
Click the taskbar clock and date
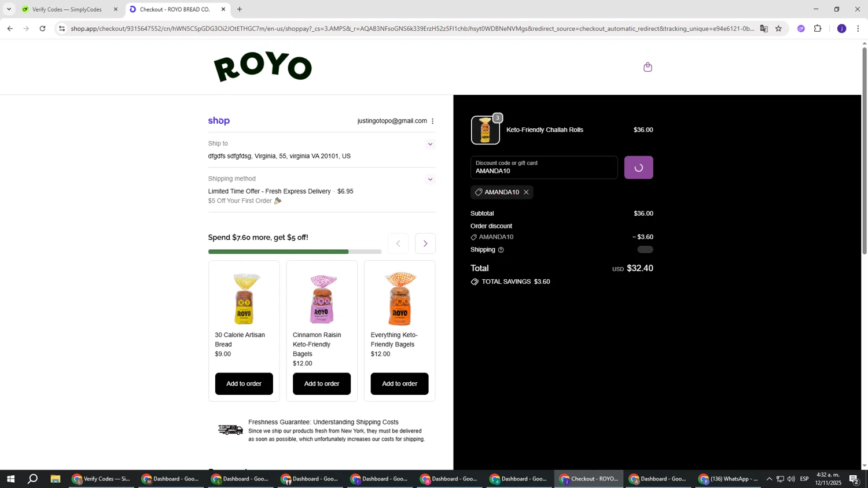point(827,479)
